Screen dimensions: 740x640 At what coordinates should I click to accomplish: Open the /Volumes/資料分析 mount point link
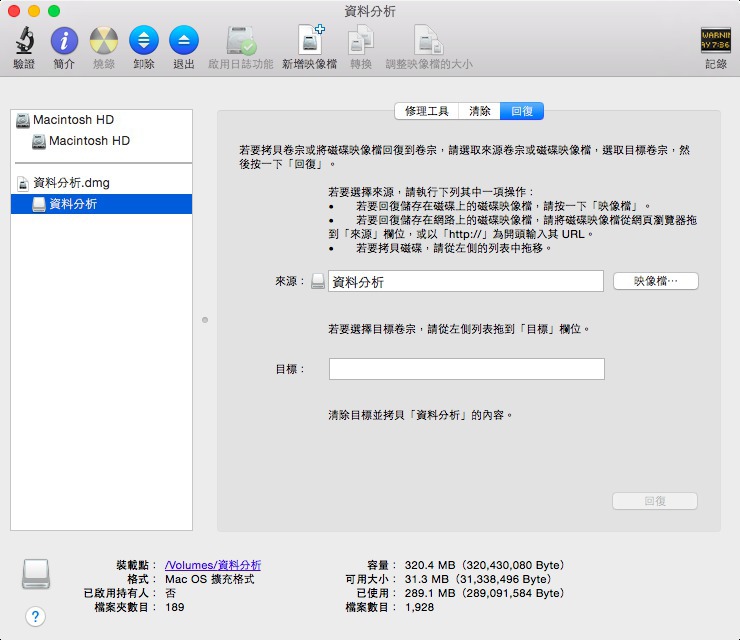click(213, 565)
